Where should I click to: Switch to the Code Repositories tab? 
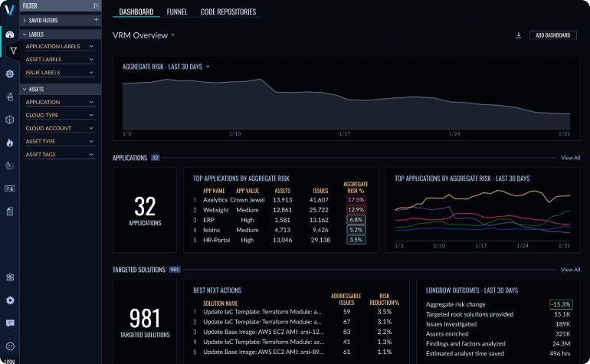pyautogui.click(x=228, y=12)
